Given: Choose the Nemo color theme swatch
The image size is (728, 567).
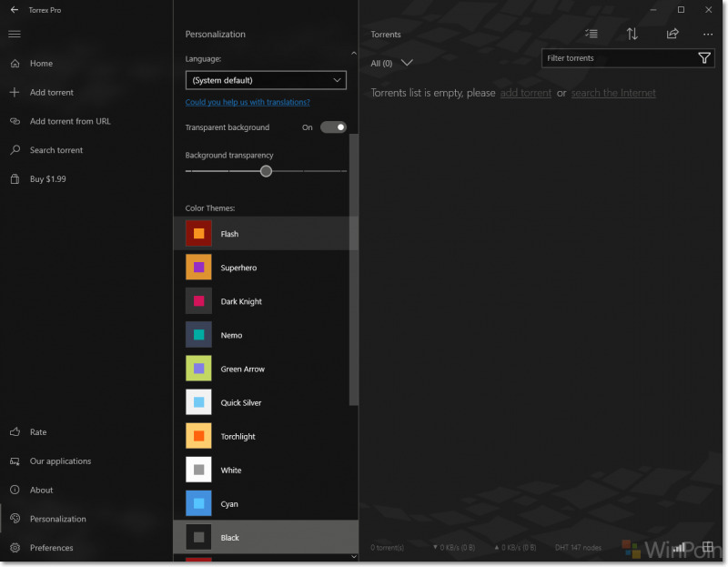Looking at the screenshot, I should pyautogui.click(x=198, y=335).
